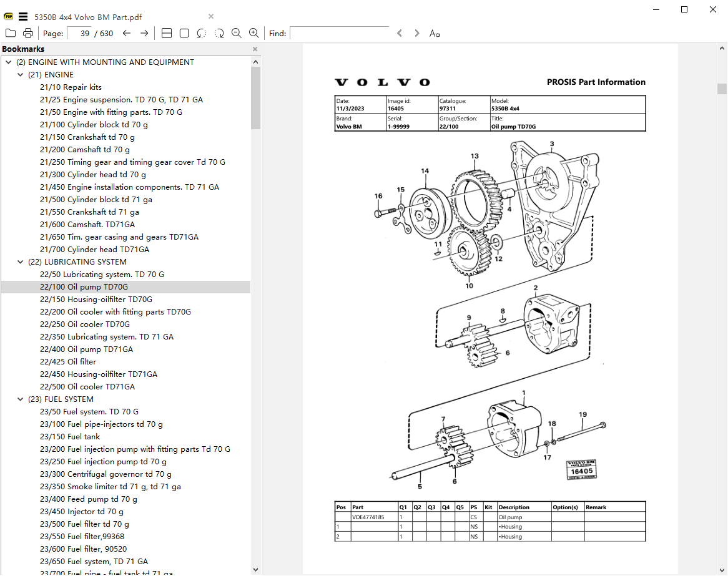The image size is (728, 576).
Task: Click document scrollbar up arrow
Action: [x=722, y=48]
